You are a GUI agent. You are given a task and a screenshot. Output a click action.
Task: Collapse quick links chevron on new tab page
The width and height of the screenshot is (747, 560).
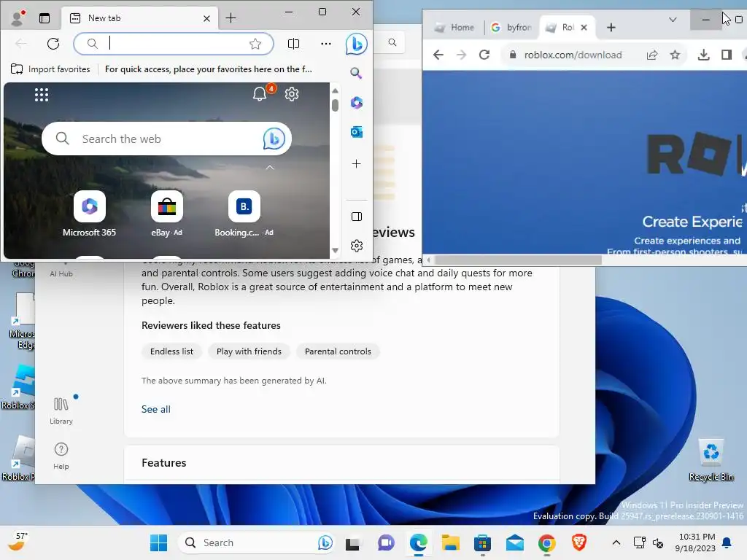pyautogui.click(x=270, y=168)
